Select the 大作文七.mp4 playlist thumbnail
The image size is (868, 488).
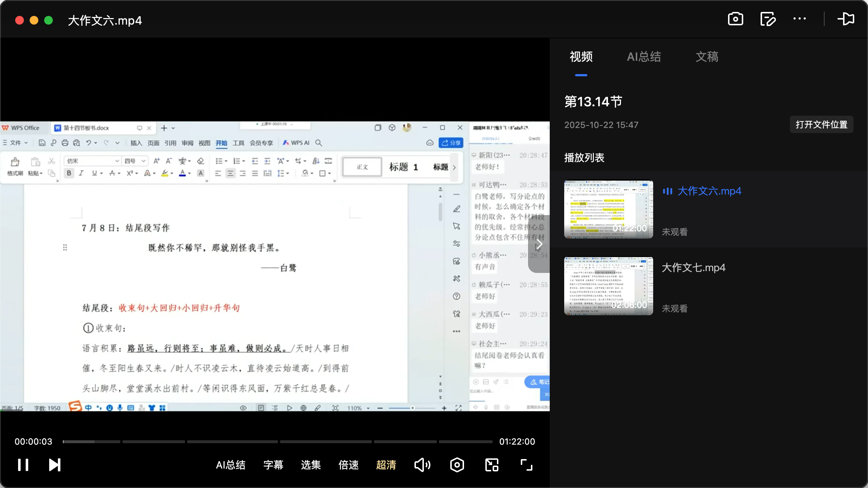[x=608, y=286]
